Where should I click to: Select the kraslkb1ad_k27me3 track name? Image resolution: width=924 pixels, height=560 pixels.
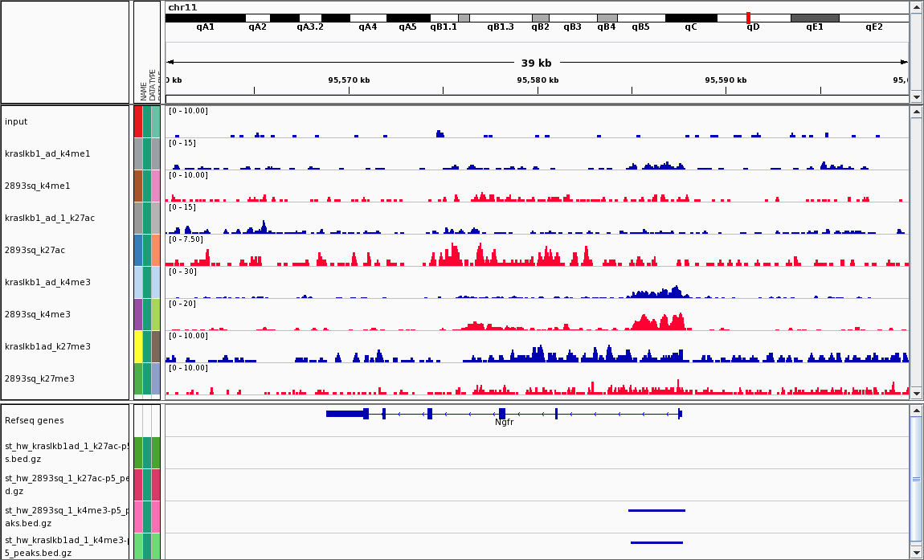(47, 346)
